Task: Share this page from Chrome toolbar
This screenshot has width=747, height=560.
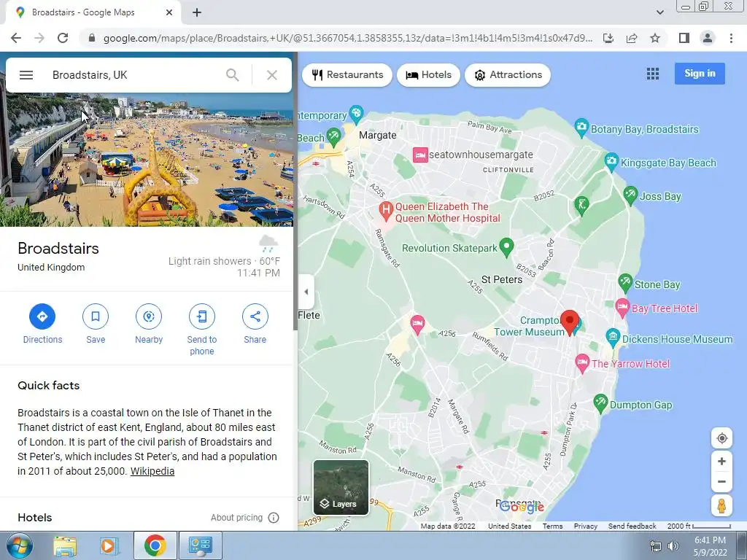Action: (632, 38)
